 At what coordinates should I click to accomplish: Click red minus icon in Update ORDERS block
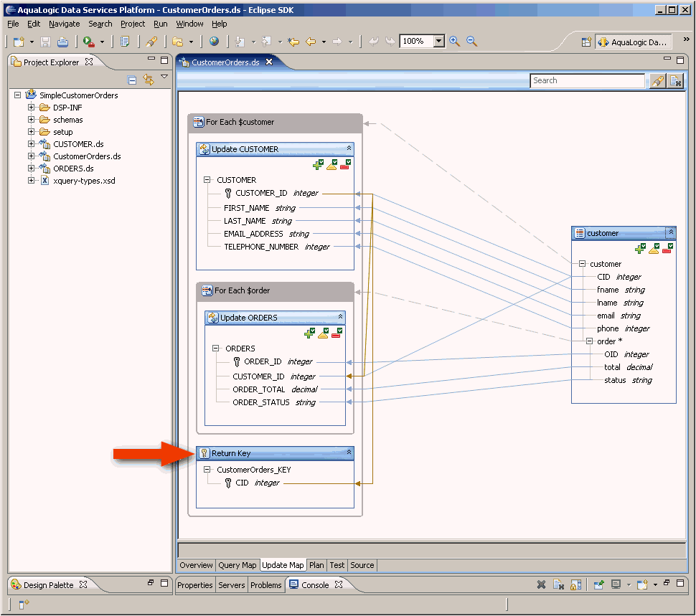pyautogui.click(x=337, y=333)
